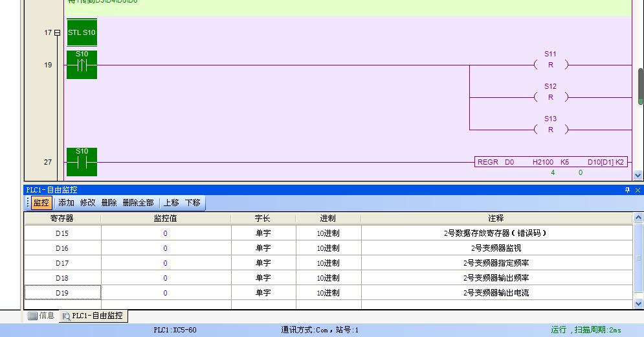
Task: Click the REGR D0 H2100 instruction block
Action: point(551,162)
